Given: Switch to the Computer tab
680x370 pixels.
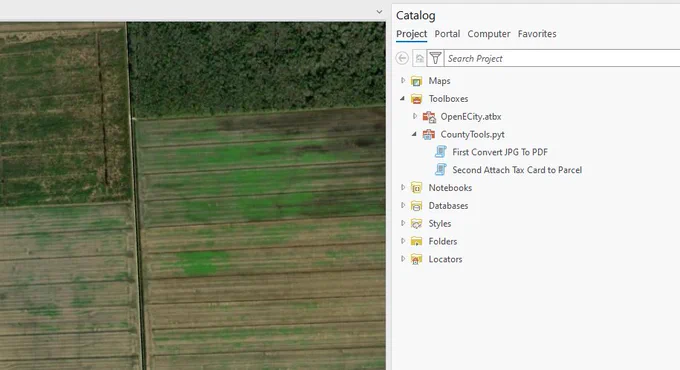Looking at the screenshot, I should coord(489,34).
